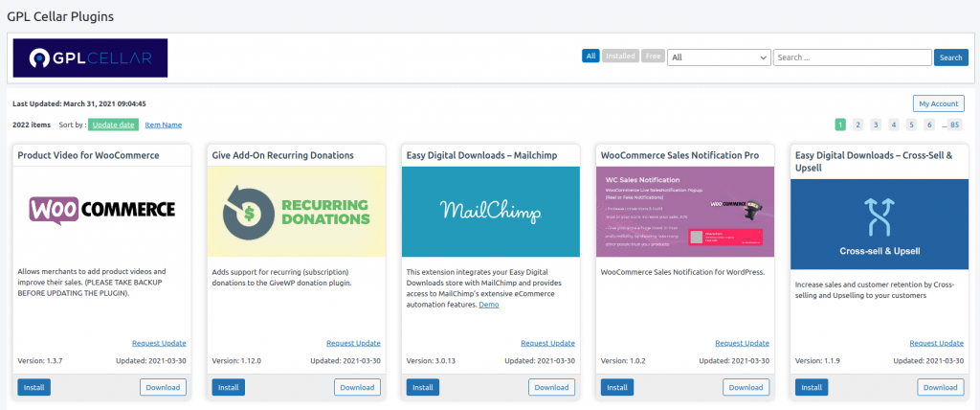Click the Version: 1.3.7 text
Image resolution: width=980 pixels, height=410 pixels.
click(39, 361)
